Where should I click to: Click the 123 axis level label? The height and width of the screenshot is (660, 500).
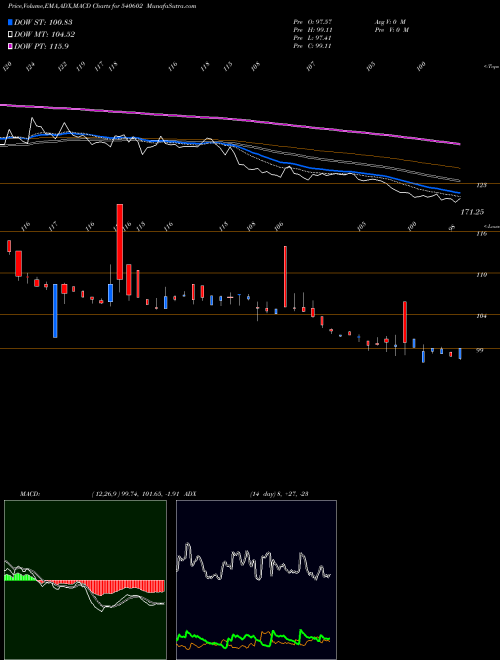point(482,185)
